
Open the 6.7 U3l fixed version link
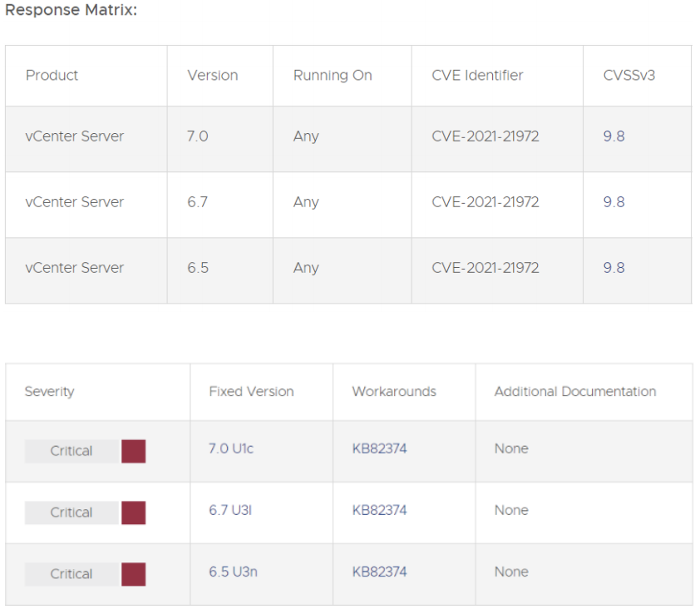[230, 510]
